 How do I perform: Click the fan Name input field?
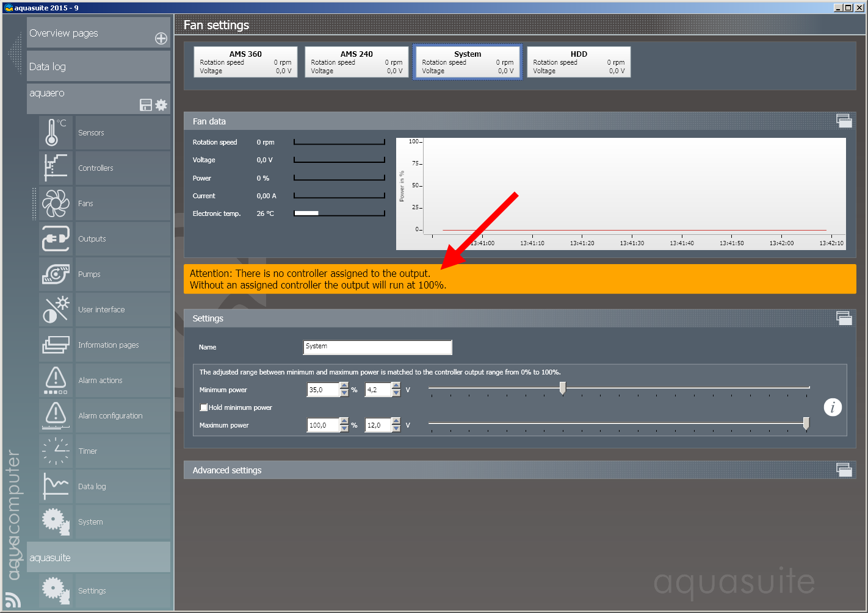[x=378, y=347]
